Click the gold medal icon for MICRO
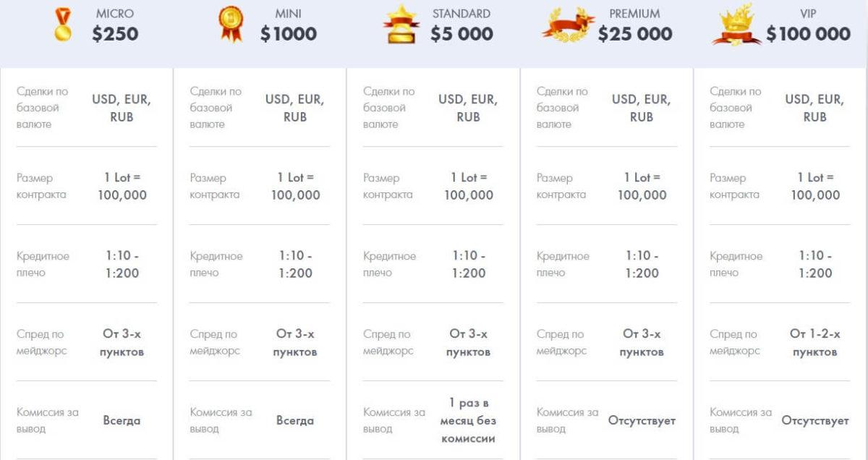This screenshot has height=460, width=868. point(63,27)
